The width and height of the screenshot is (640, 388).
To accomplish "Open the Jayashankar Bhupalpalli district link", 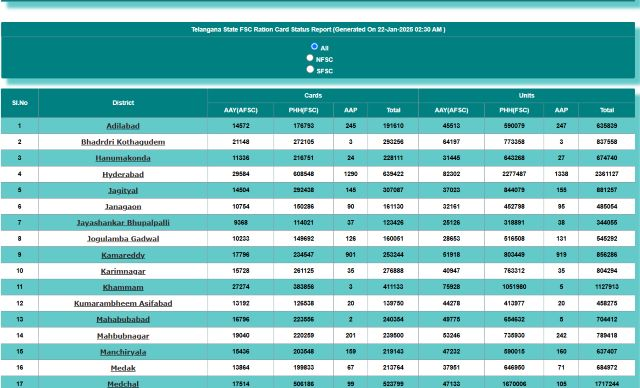I will pyautogui.click(x=123, y=223).
